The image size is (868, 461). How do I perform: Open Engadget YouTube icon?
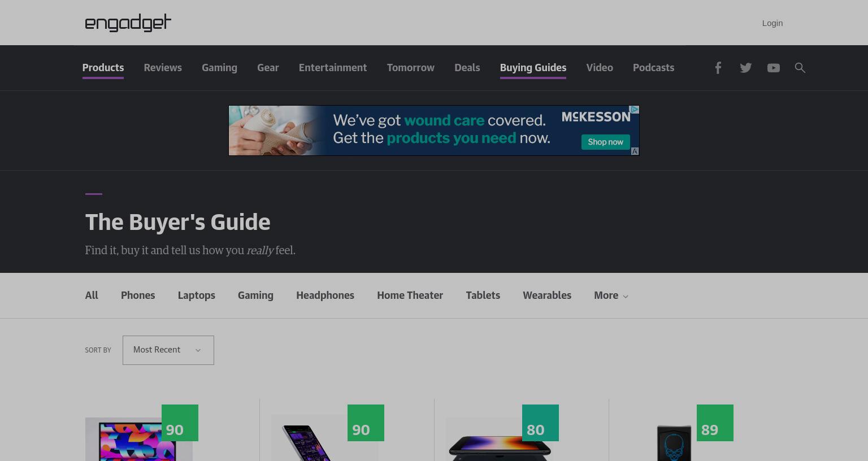pyautogui.click(x=773, y=68)
